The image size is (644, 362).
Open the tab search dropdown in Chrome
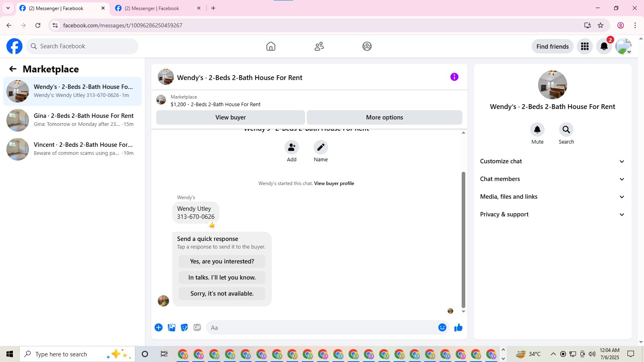click(x=8, y=8)
